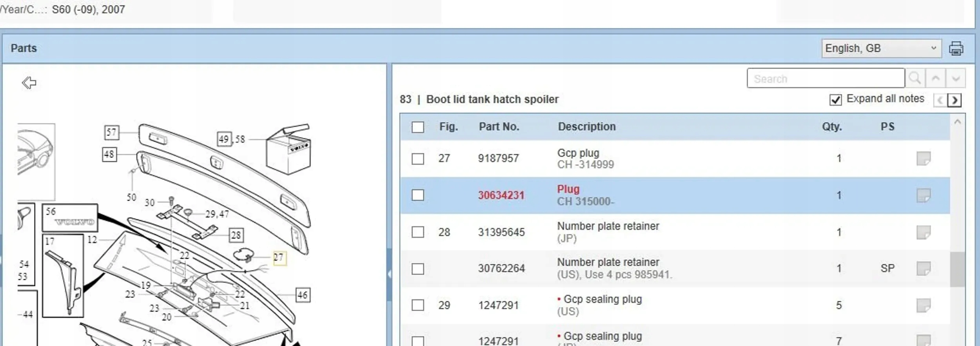
Task: Check the box for part 31395645
Action: click(x=418, y=232)
